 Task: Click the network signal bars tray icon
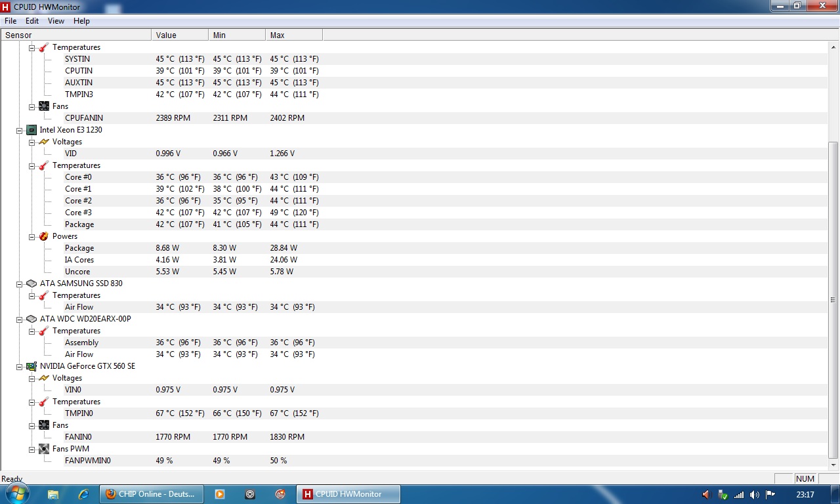point(739,495)
